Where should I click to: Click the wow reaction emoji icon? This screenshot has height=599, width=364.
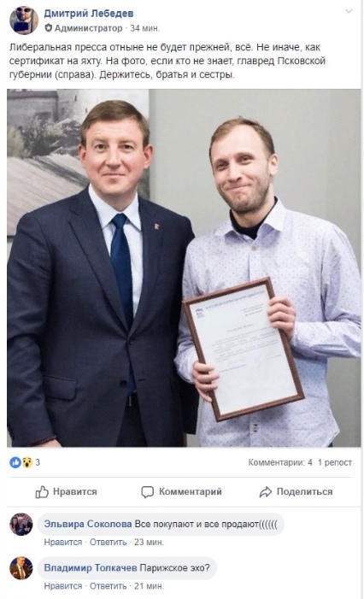click(x=26, y=462)
